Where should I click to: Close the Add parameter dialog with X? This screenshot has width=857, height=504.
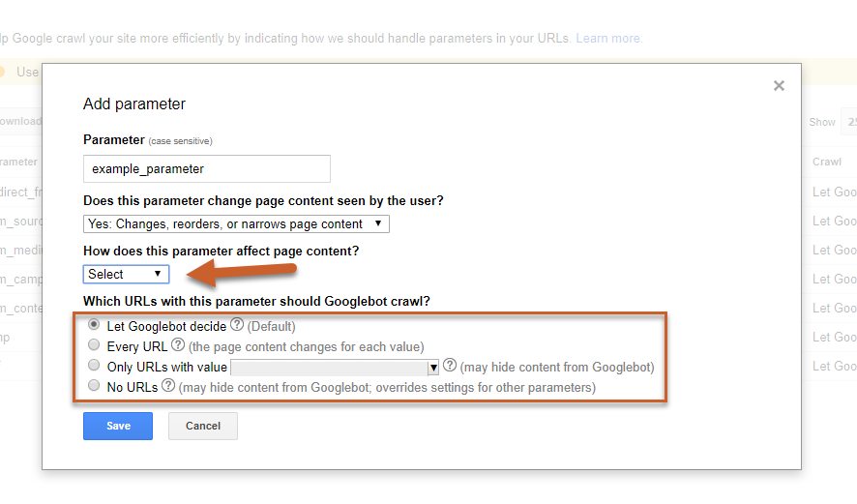click(779, 86)
